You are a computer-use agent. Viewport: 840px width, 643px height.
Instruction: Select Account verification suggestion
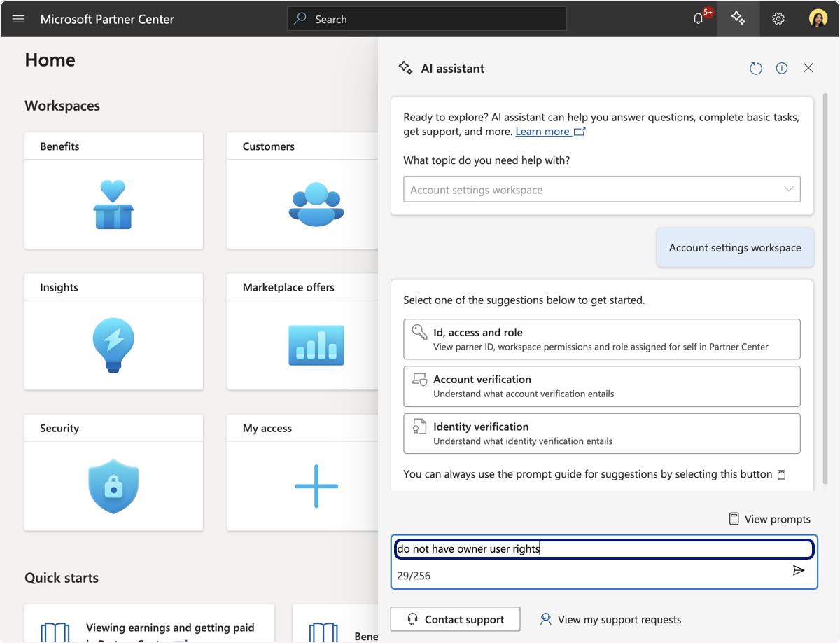(602, 386)
